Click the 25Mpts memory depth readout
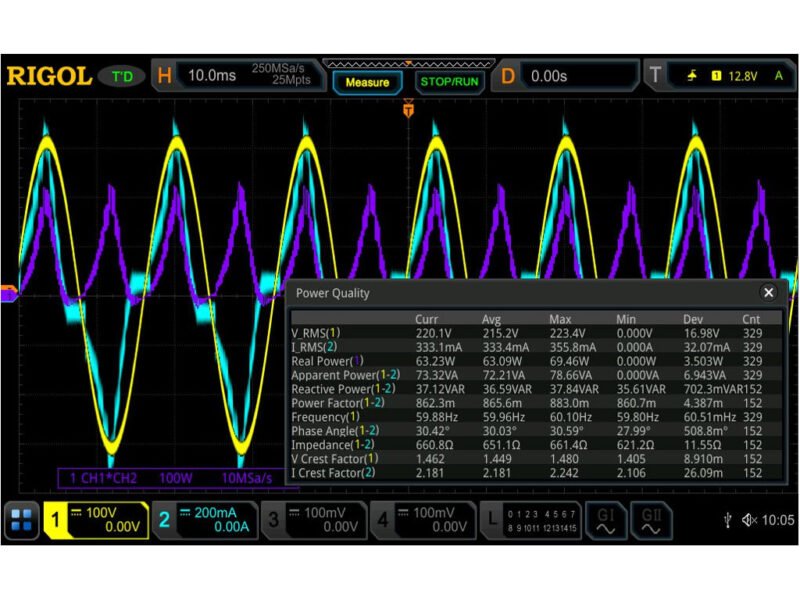The height and width of the screenshot is (600, 800). coord(291,80)
